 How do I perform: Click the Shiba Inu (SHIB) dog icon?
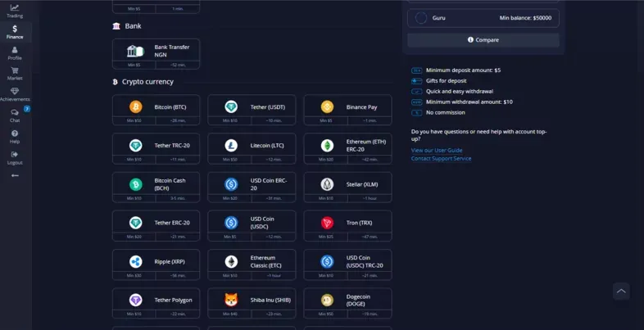231,300
